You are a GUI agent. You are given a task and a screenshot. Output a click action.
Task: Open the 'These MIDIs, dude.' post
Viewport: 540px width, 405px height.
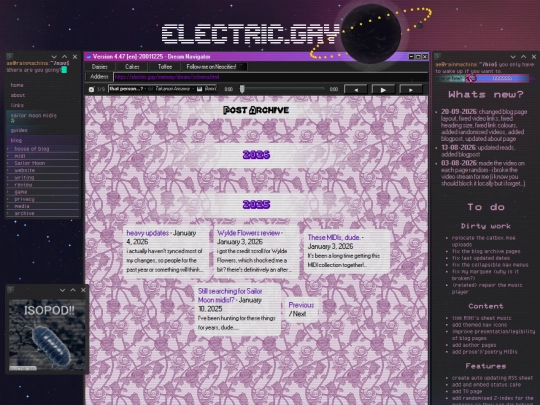334,238
